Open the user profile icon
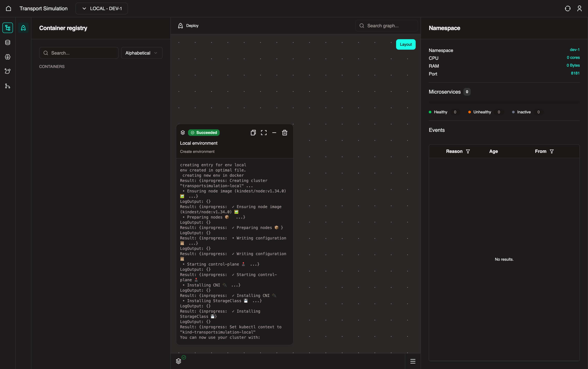This screenshot has width=588, height=369. 580,8
